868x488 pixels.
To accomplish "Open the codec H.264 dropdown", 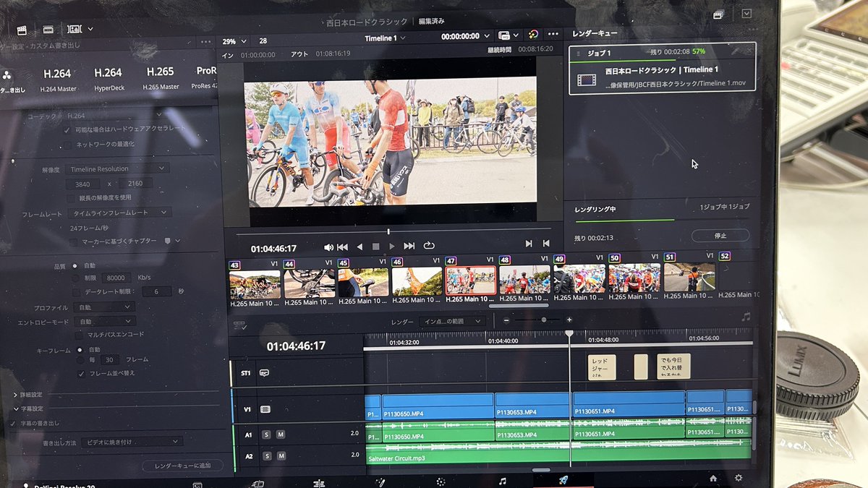I will point(113,115).
